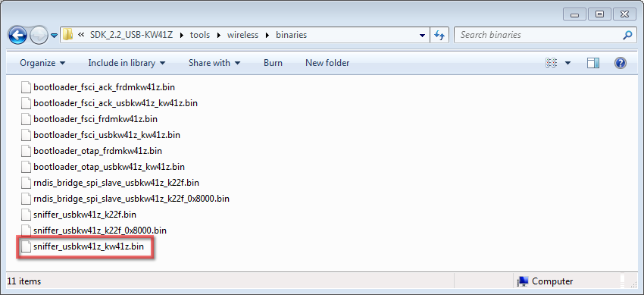Viewport: 644px width, 295px height.
Task: Open the Share with menu
Action: [x=214, y=63]
